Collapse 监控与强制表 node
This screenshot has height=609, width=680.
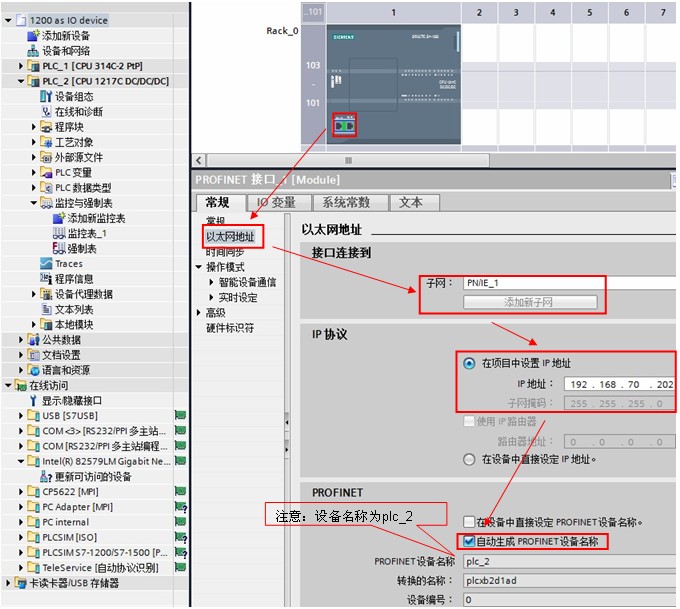coord(34,203)
